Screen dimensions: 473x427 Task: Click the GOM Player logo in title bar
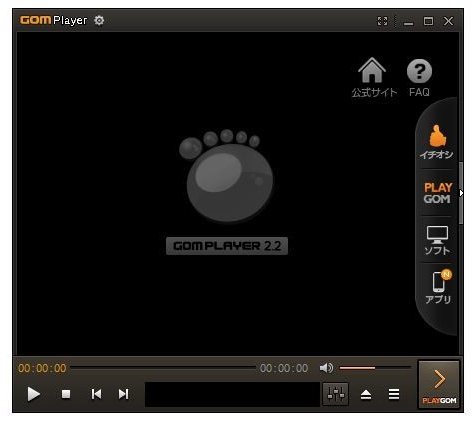coord(53,20)
